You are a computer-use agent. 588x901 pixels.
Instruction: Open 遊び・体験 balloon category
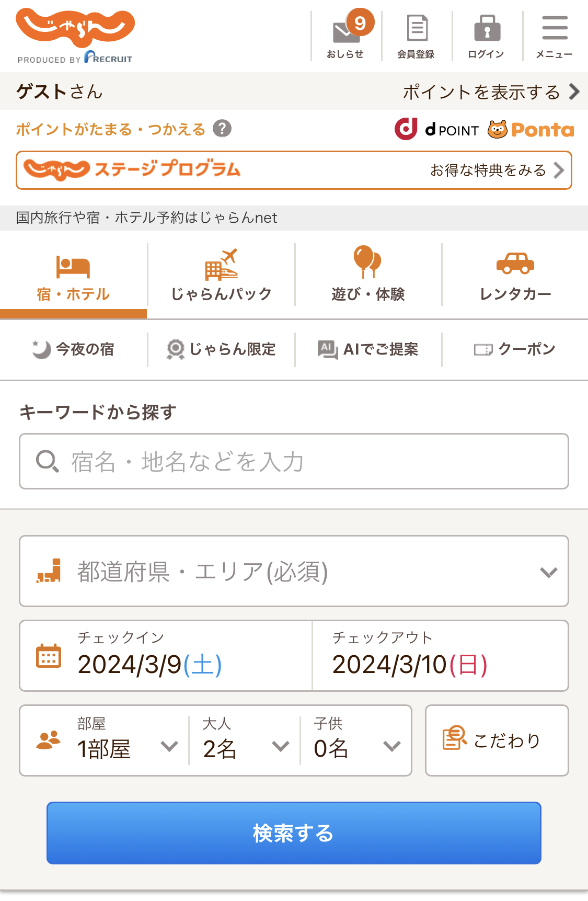pos(367,261)
